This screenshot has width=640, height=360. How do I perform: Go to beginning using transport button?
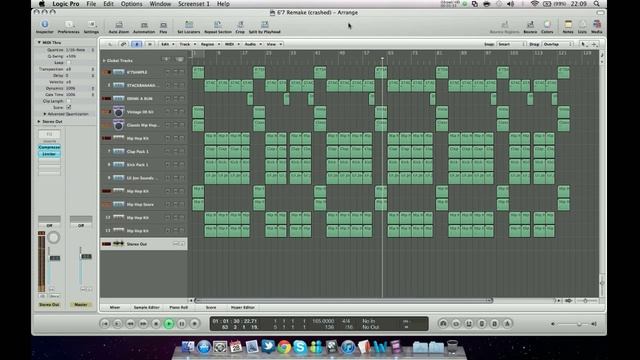click(104, 324)
